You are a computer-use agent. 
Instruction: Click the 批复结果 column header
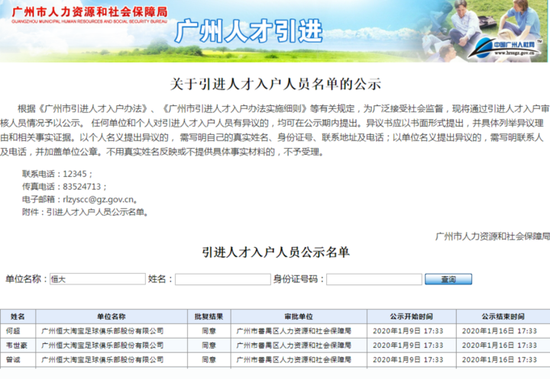pyautogui.click(x=209, y=317)
